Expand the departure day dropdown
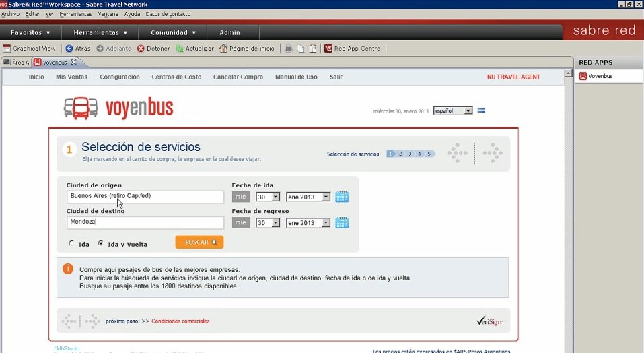644x353 pixels. 275,197
